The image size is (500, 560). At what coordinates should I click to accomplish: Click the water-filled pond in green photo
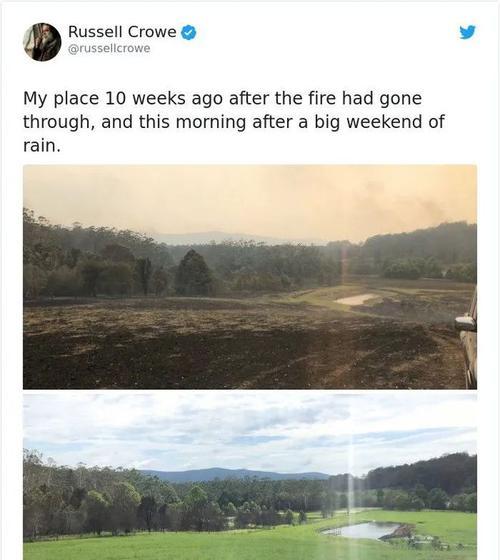pos(362,530)
